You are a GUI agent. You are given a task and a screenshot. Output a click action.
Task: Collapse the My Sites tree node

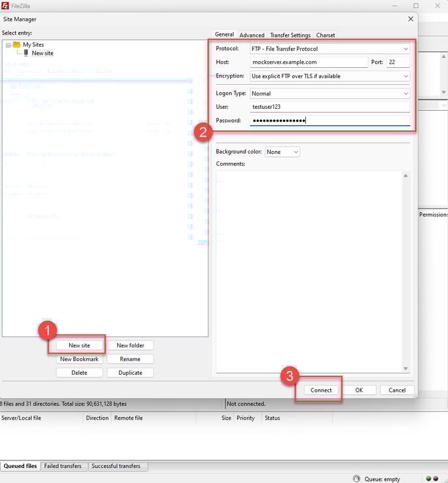point(8,45)
